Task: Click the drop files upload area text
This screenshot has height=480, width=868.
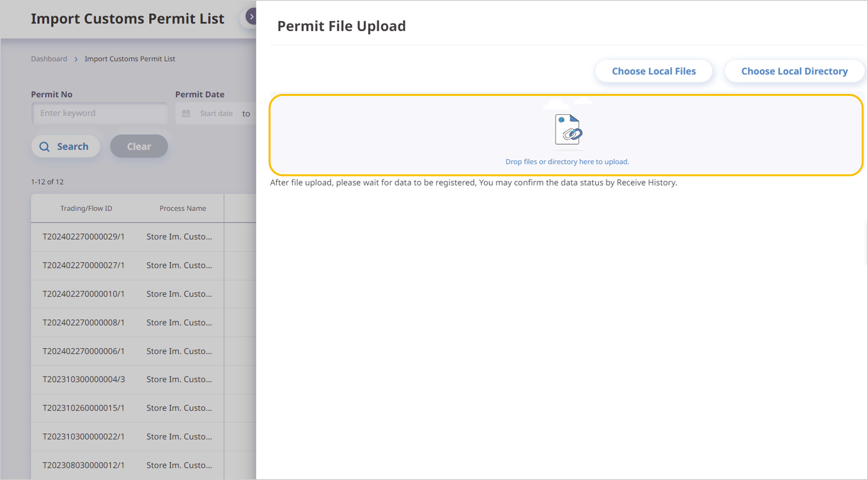Action: coord(567,162)
